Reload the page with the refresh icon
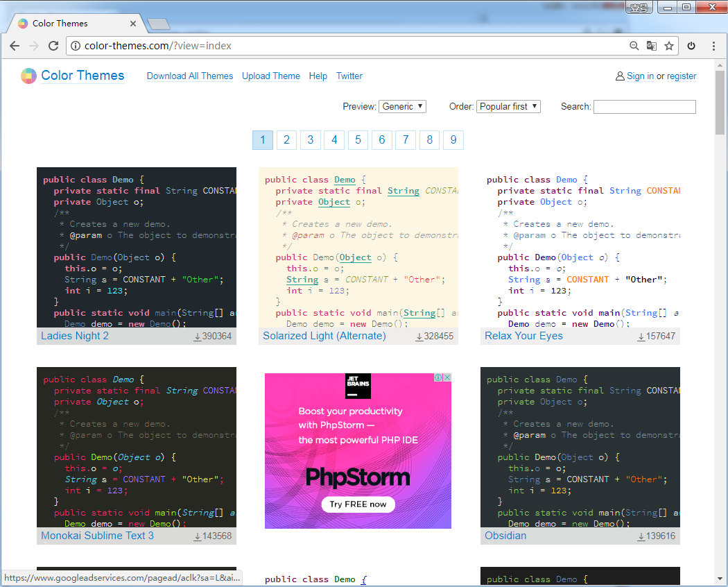This screenshot has height=587, width=728. [x=53, y=46]
